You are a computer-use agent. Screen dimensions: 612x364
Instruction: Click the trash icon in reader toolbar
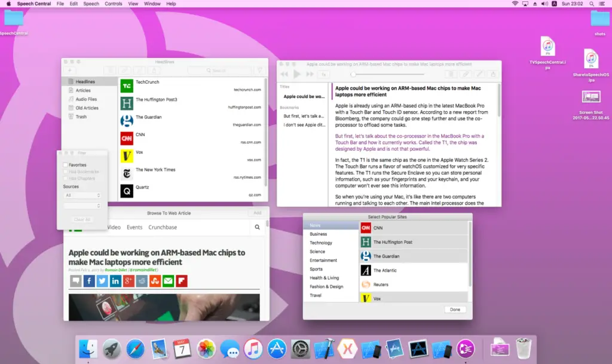[x=451, y=74]
